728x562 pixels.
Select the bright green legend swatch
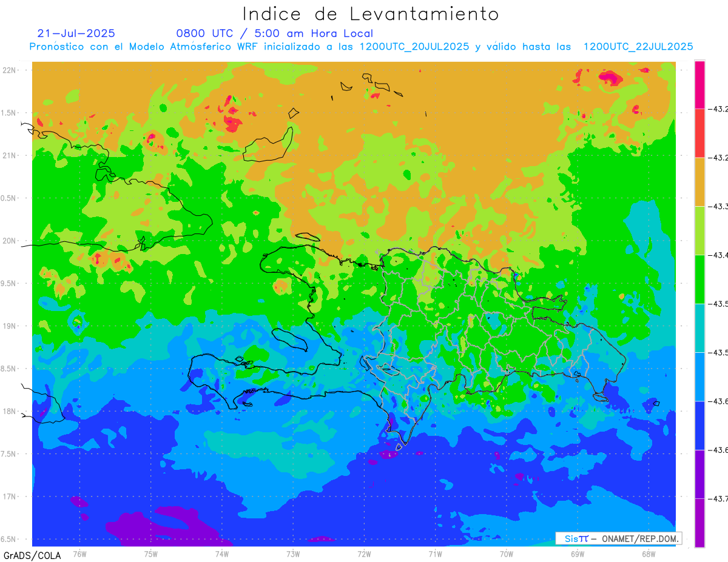pyautogui.click(x=699, y=279)
